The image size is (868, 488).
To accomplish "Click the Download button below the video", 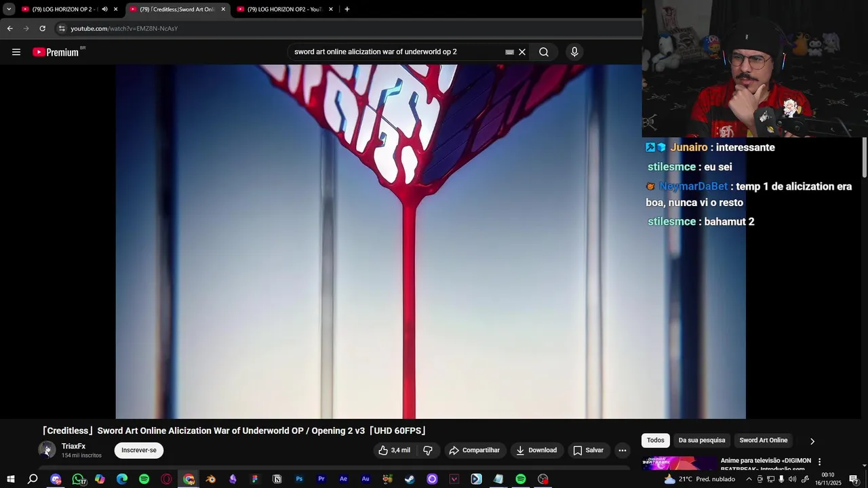I will (x=536, y=450).
